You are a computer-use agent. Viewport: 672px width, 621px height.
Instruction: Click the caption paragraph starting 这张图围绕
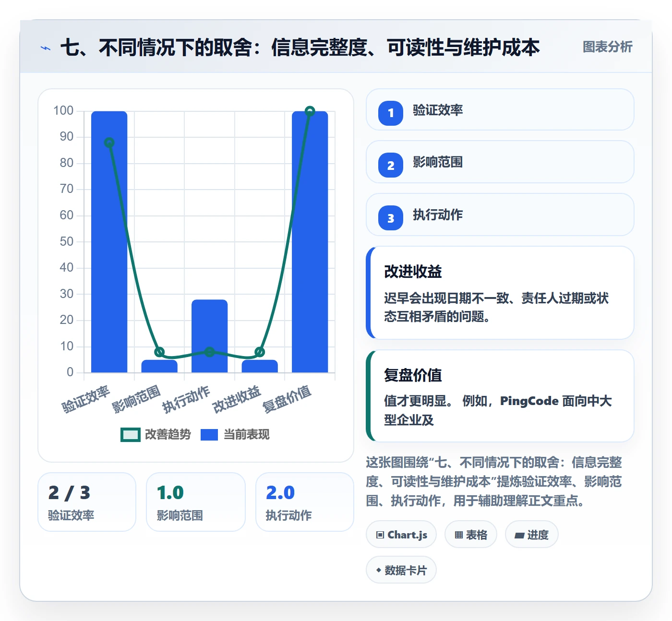(494, 481)
